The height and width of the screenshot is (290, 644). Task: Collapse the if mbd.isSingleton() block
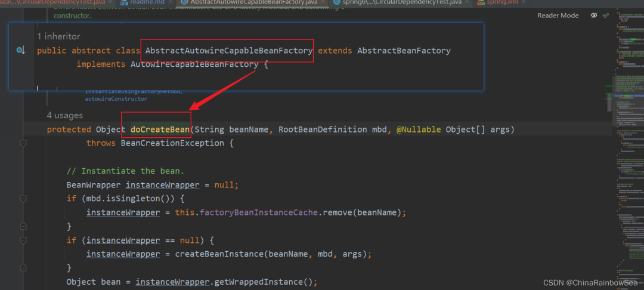(x=23, y=199)
